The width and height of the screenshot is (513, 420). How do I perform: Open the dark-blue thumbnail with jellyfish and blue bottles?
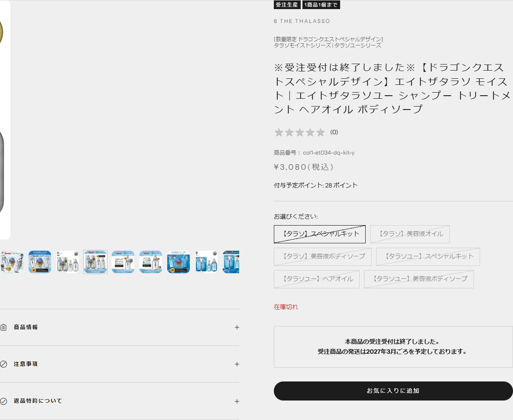(x=179, y=262)
